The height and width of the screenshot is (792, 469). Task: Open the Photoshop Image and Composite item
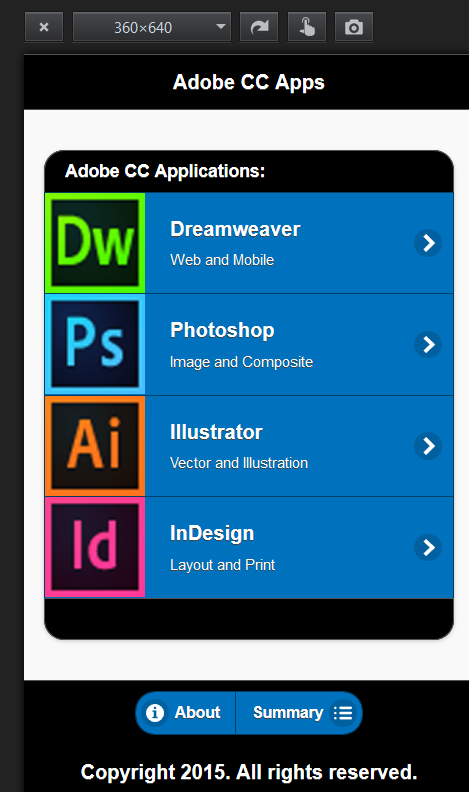tap(249, 344)
